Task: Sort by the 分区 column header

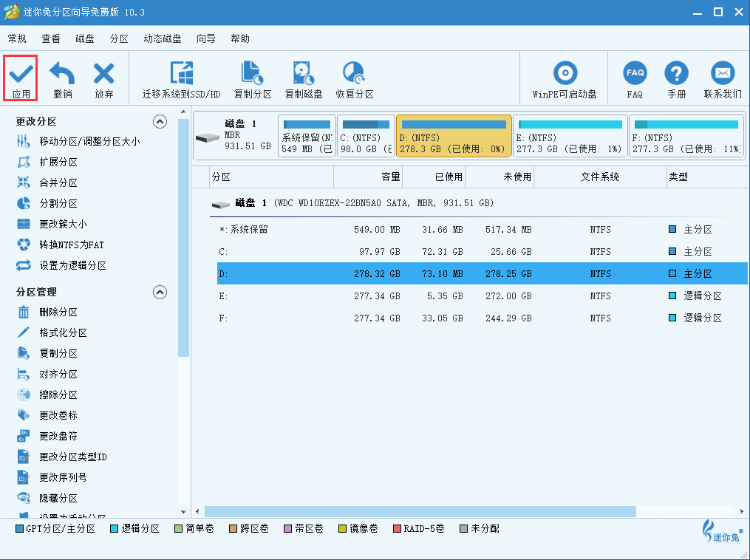Action: (272, 177)
